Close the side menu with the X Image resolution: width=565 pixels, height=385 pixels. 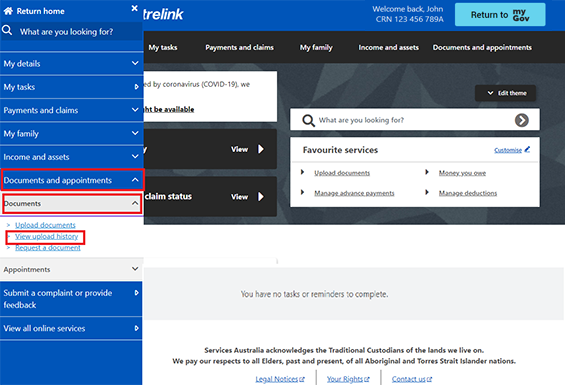pos(134,8)
